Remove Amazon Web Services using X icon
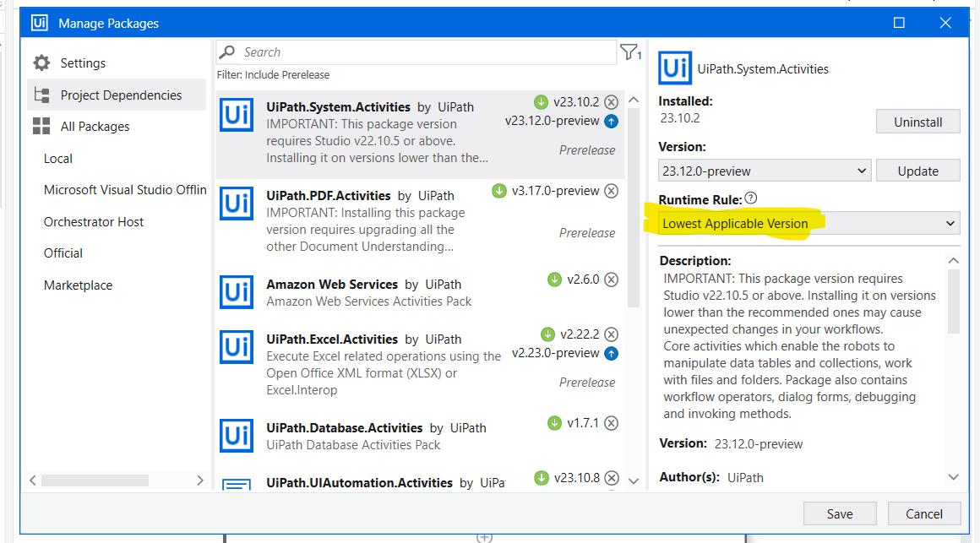This screenshot has height=543, width=980. pos(612,280)
